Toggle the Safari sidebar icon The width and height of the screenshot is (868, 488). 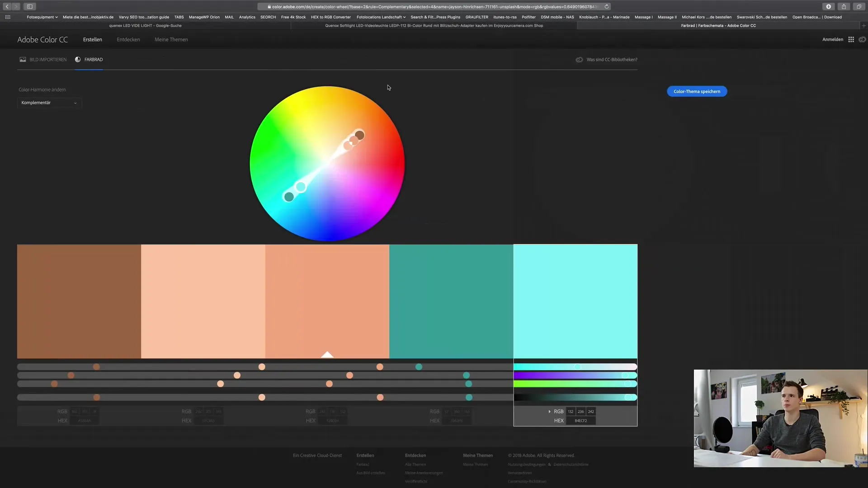pyautogui.click(x=30, y=6)
